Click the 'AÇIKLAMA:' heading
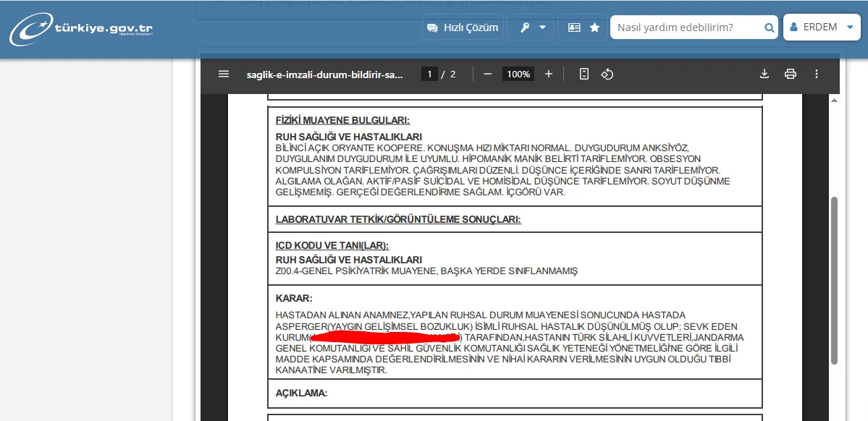 [x=302, y=394]
